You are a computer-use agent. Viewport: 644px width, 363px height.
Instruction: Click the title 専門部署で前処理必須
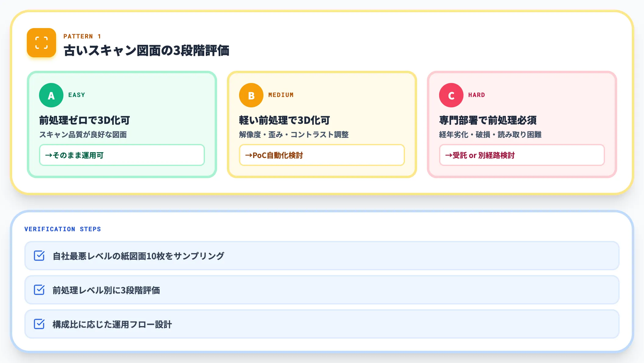[488, 120]
